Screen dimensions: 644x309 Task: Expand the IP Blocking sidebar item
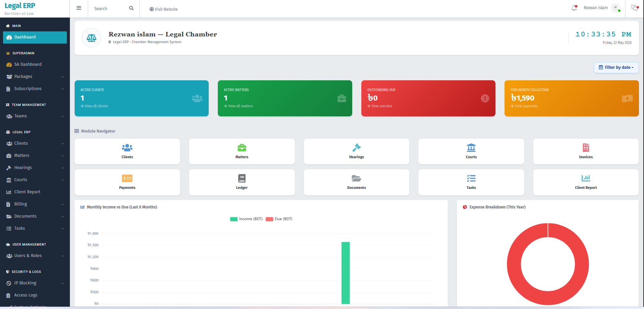35,283
